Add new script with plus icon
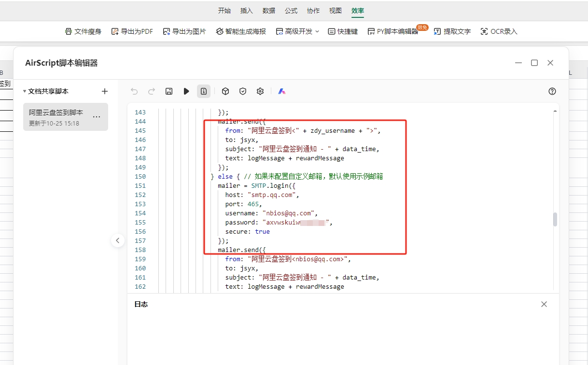Screen dimensions: 588x365 [x=105, y=91]
